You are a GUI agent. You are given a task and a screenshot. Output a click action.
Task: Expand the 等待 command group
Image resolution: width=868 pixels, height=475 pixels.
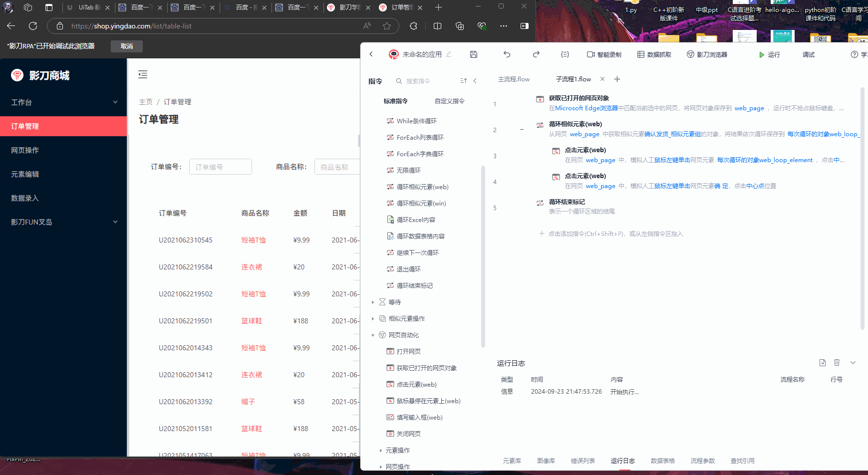pos(372,302)
